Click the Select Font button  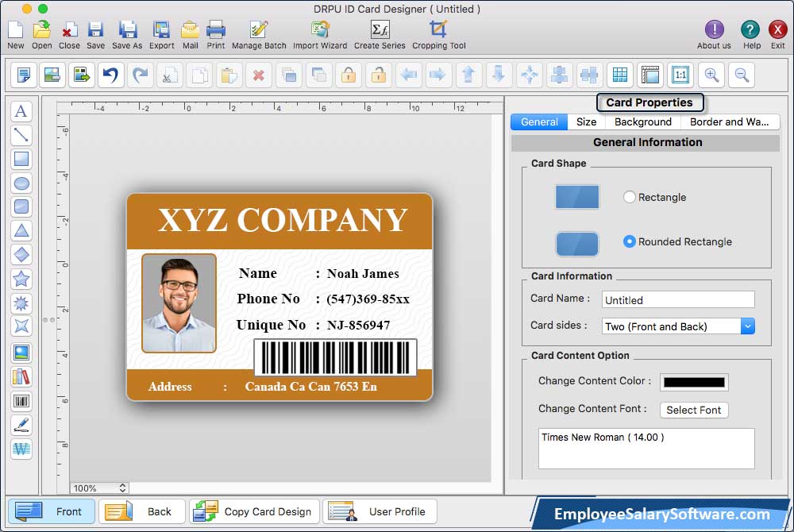tap(694, 410)
